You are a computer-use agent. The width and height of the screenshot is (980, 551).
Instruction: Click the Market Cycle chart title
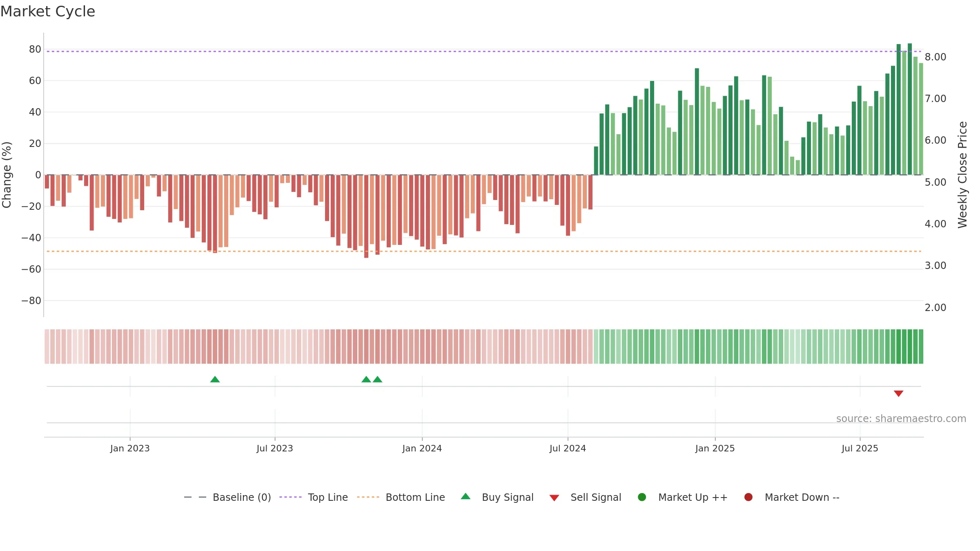click(x=48, y=11)
